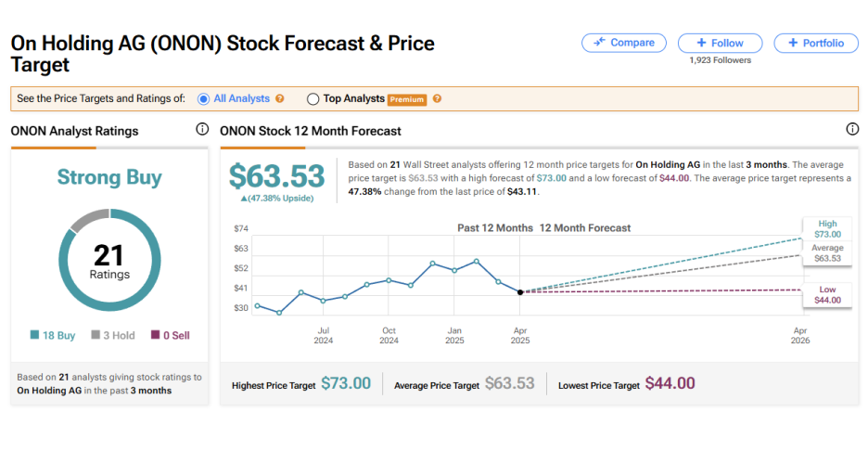868x451 pixels.
Task: Click the Compare button
Action: pyautogui.click(x=624, y=43)
